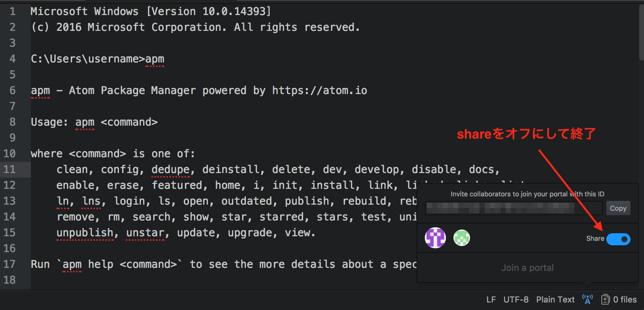Viewport: 644px width, 310px height.
Task: Click line number 1 in the gutter
Action: (12, 11)
